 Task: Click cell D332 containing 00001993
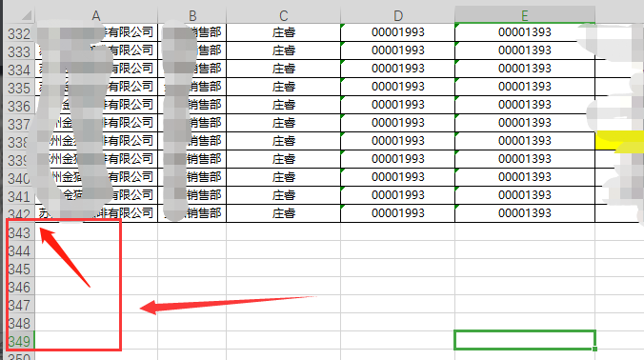397,32
